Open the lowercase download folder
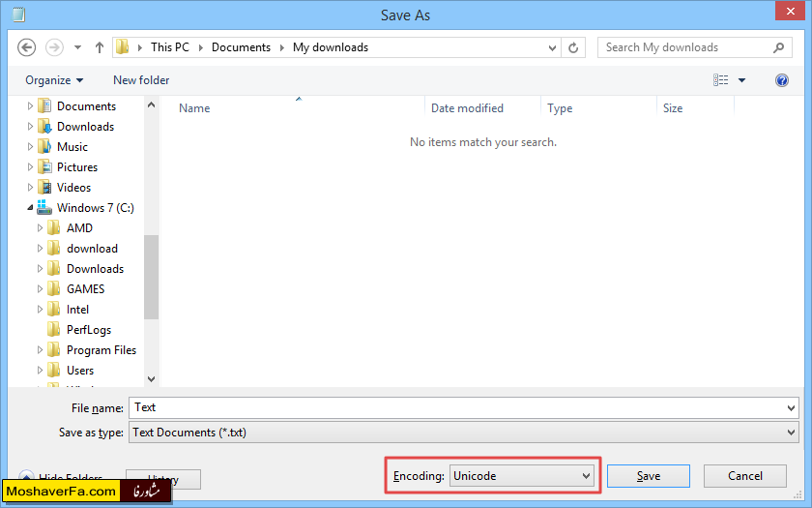 point(92,249)
